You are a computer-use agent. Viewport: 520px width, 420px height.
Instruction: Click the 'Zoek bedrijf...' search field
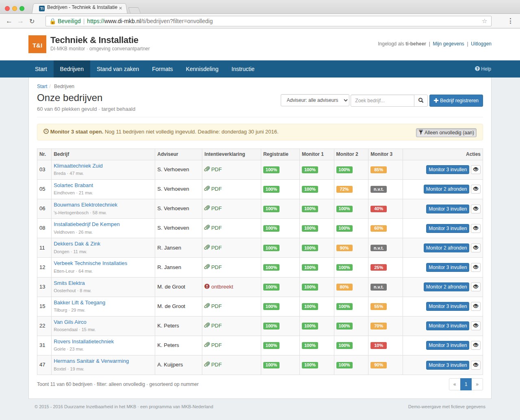click(382, 101)
